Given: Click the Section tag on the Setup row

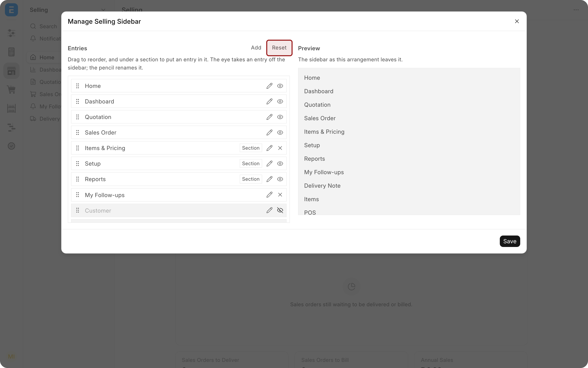Looking at the screenshot, I should (x=251, y=164).
